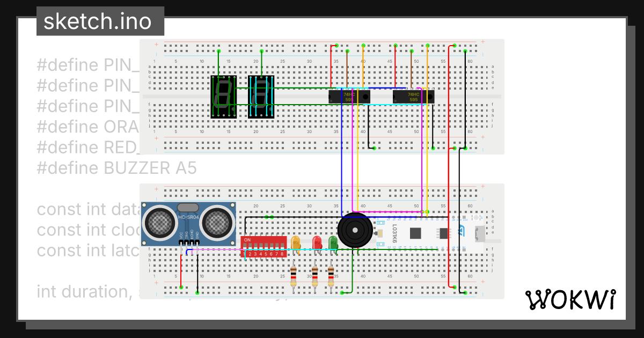Select the HC-SR04 ultrasonic sensor label
This screenshot has width=644, height=338.
click(188, 217)
